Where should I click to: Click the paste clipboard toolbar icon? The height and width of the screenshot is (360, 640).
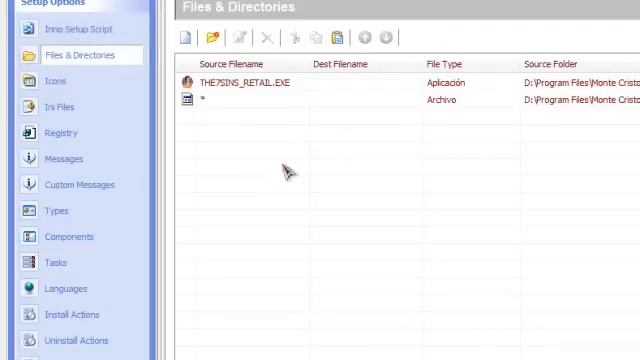click(337, 38)
